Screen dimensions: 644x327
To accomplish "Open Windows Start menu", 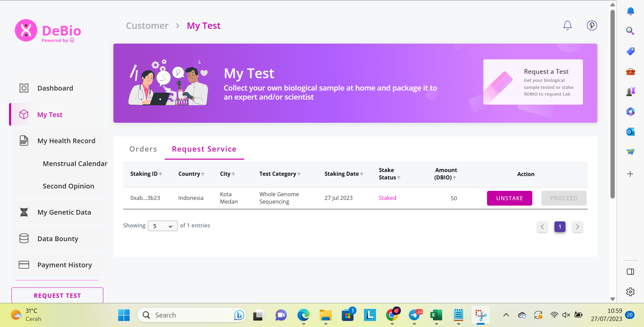I will coord(124,315).
